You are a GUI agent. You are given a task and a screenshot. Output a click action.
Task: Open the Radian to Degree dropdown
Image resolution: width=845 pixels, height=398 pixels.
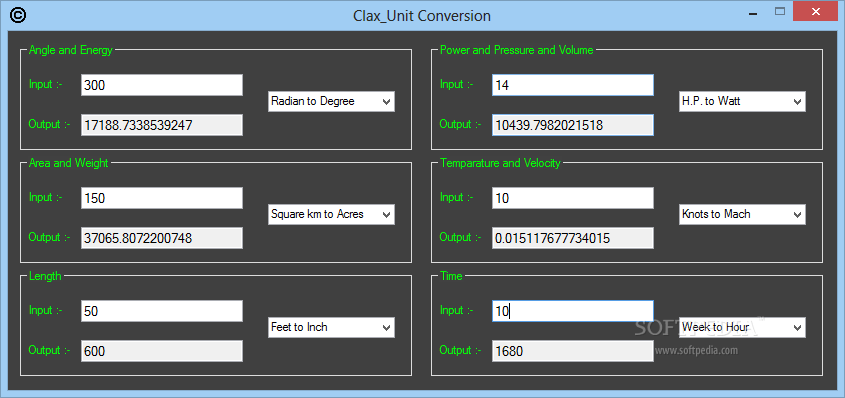pyautogui.click(x=331, y=101)
